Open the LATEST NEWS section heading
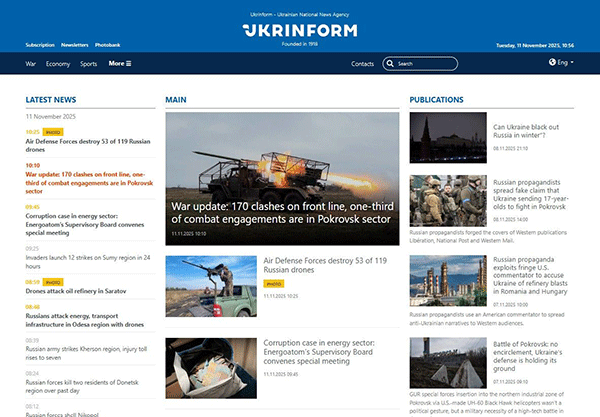Image resolution: width=600 pixels, height=417 pixels. (x=51, y=100)
